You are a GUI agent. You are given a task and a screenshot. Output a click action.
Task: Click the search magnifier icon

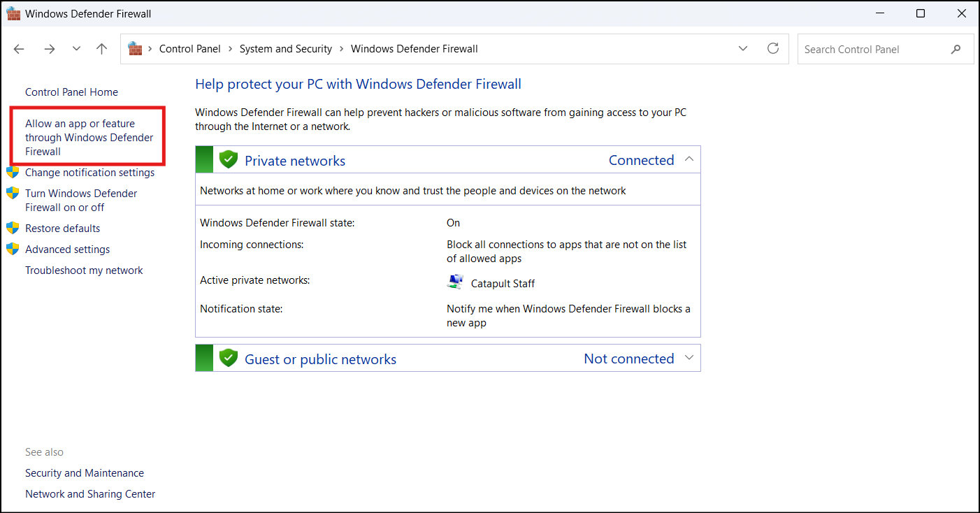(956, 50)
